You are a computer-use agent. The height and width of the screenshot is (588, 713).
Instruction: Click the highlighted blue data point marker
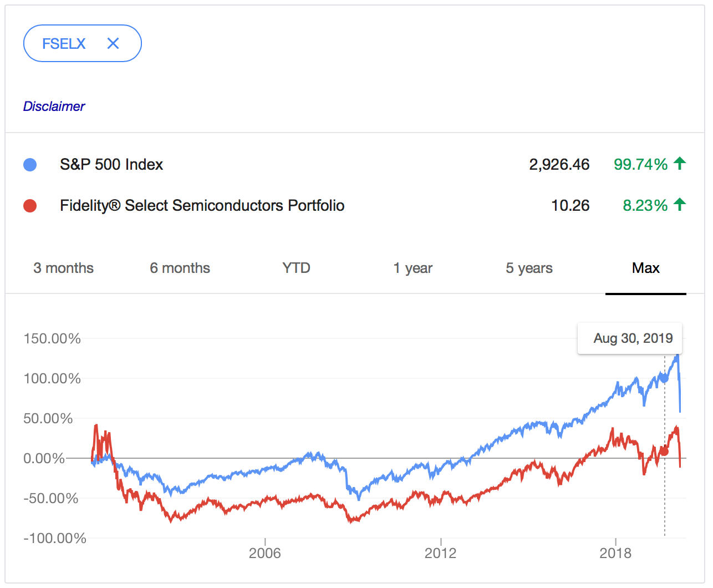pos(664,378)
